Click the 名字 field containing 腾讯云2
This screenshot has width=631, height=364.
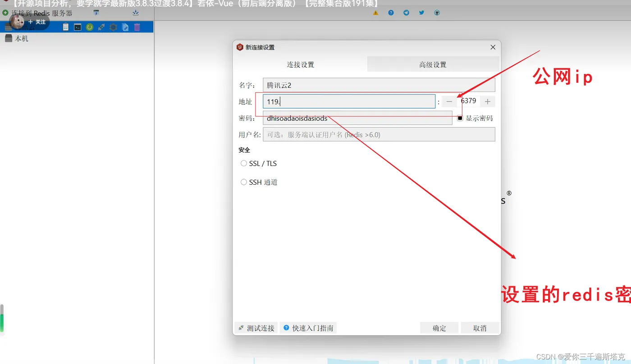(x=379, y=85)
